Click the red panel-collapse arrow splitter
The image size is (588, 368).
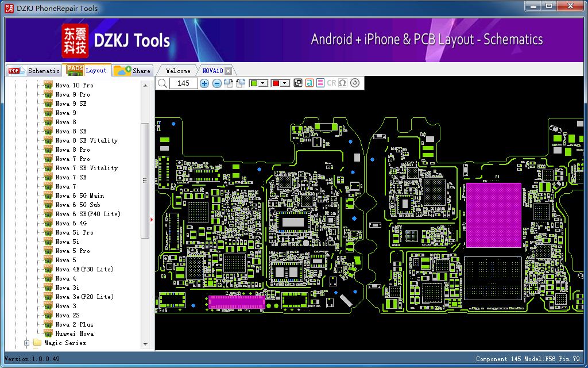pyautogui.click(x=152, y=219)
